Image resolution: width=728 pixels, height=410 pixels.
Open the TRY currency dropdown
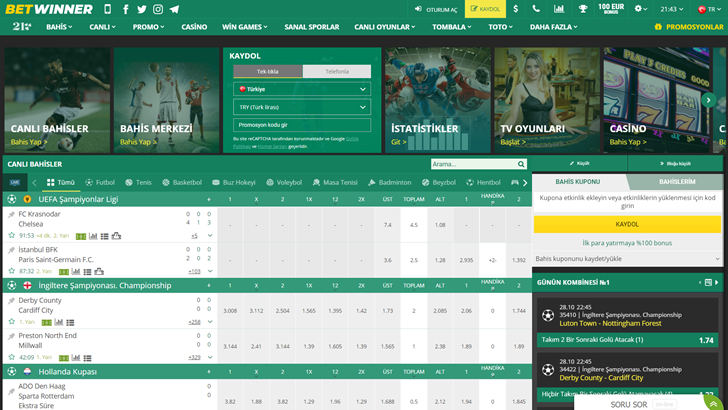tap(302, 107)
